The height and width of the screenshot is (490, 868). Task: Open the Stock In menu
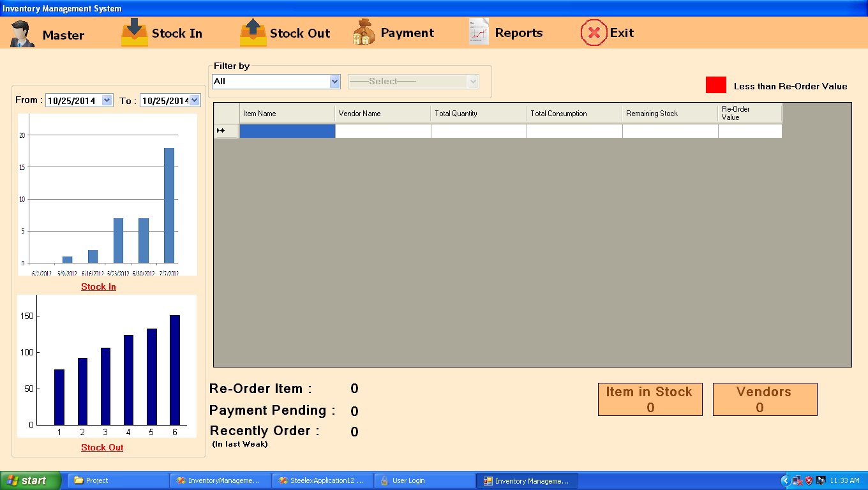[x=162, y=33]
